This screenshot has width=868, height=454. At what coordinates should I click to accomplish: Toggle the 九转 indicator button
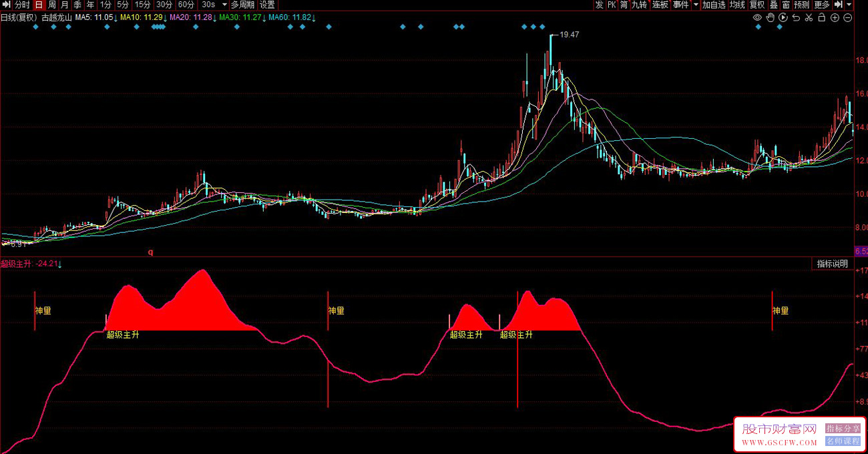tap(640, 5)
